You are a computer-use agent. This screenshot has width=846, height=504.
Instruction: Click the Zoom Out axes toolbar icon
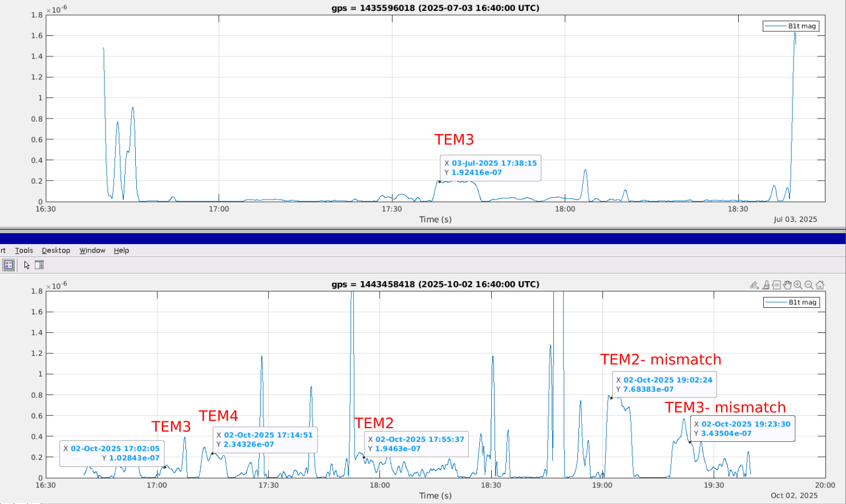pos(809,285)
